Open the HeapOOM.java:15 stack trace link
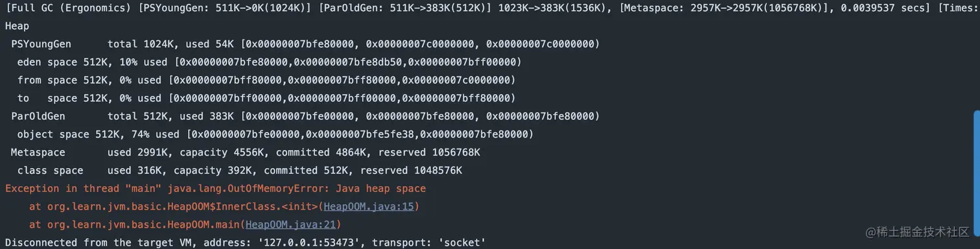Image resolution: width=980 pixels, height=249 pixels. pyautogui.click(x=371, y=207)
